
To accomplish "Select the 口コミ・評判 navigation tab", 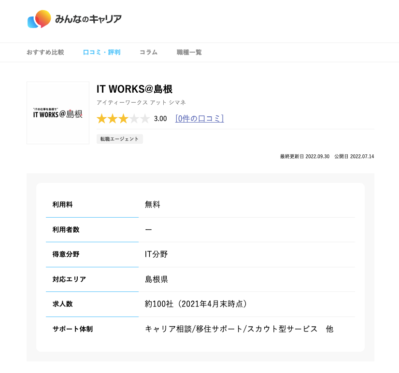I will tap(102, 52).
